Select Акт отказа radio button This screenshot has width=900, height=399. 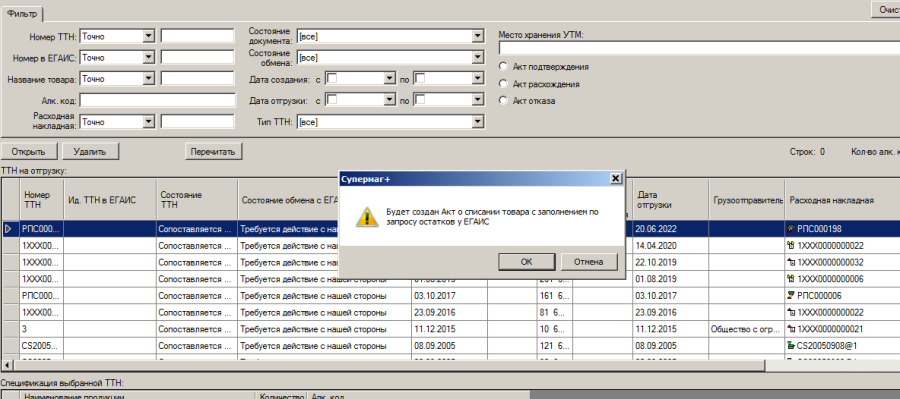[x=503, y=101]
